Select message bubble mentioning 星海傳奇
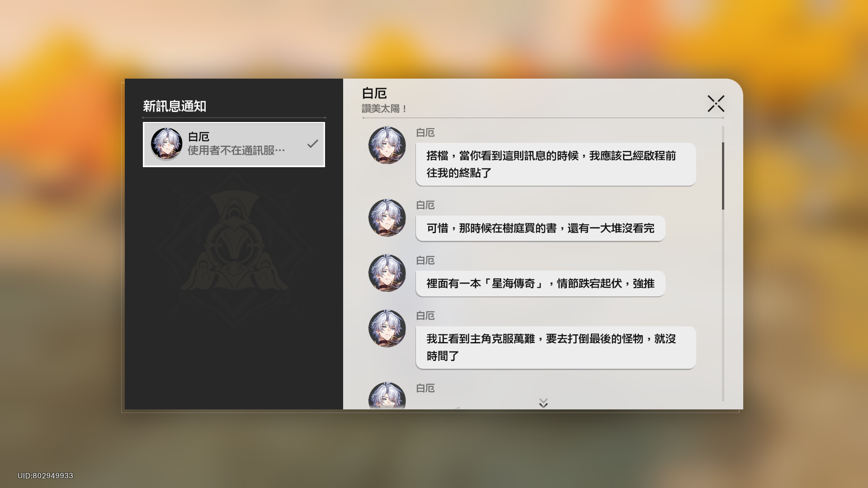The image size is (868, 488). pyautogui.click(x=540, y=284)
